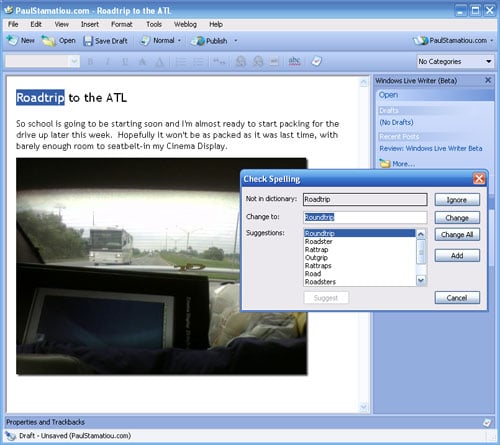Click Ignore in Check Spelling dialog
500x445 pixels.
click(x=457, y=200)
